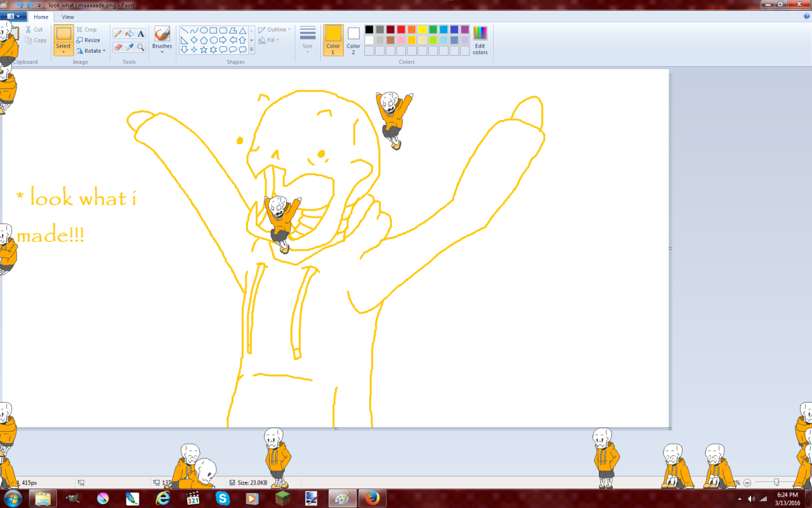Select the Eraser tool
The width and height of the screenshot is (812, 508).
coord(118,47)
